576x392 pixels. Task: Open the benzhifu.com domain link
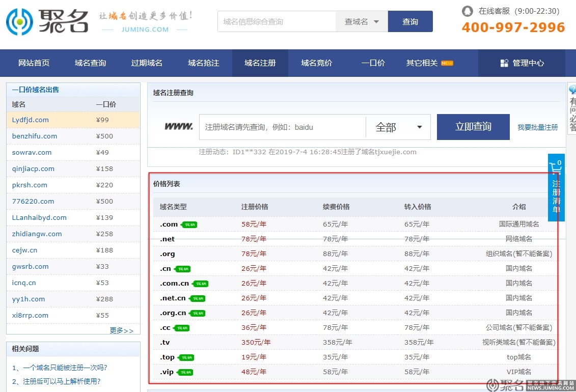35,136
